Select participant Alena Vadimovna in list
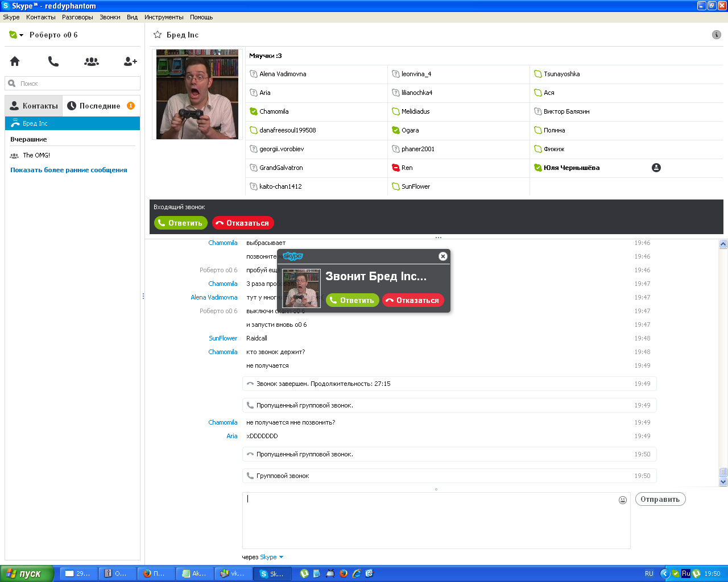This screenshot has width=728, height=582. tap(283, 74)
